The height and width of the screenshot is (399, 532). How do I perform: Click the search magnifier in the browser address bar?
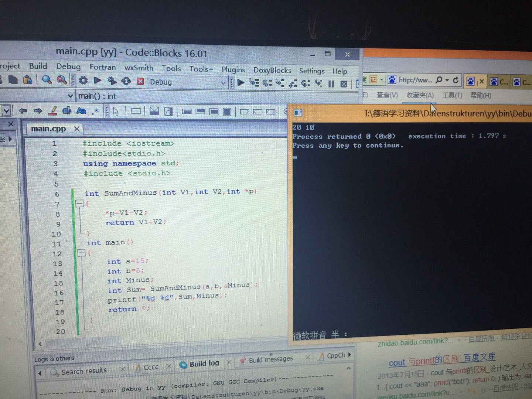coord(439,80)
